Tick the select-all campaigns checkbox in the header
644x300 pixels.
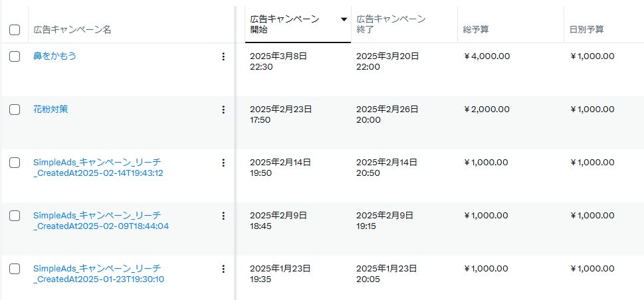point(15,30)
